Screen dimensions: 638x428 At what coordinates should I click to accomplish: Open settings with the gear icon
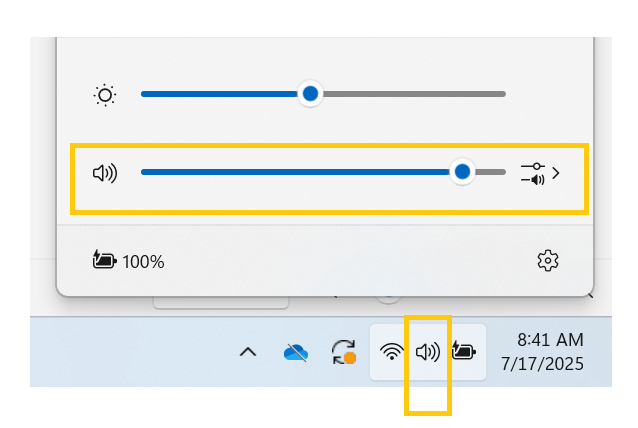pos(548,260)
